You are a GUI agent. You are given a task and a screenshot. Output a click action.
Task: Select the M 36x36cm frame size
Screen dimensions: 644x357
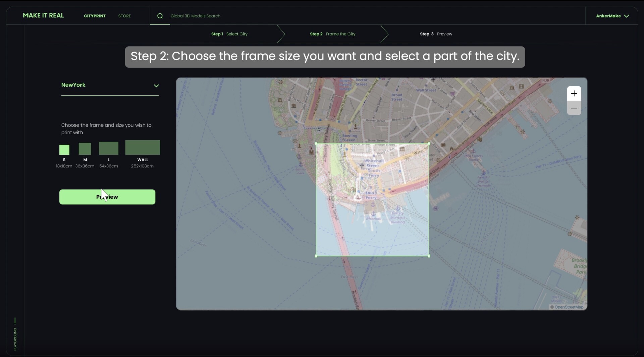coord(85,149)
